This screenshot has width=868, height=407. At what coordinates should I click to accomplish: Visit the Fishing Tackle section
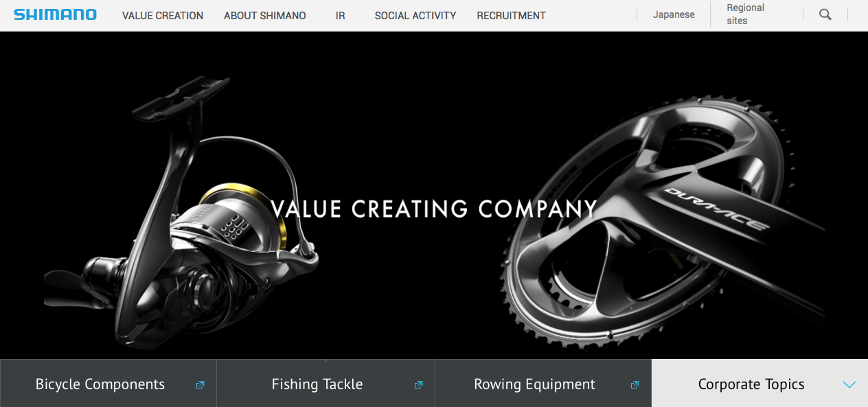[x=325, y=384]
